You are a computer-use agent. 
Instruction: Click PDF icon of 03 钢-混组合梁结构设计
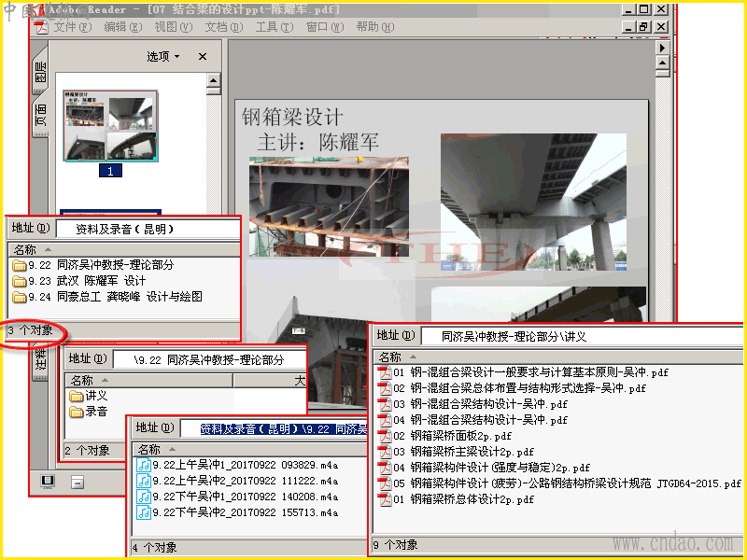pos(385,405)
